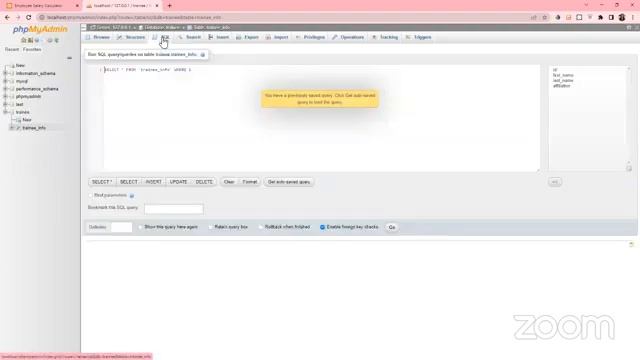The image size is (640, 360).
Task: Enable Show this query here again
Action: (140, 227)
